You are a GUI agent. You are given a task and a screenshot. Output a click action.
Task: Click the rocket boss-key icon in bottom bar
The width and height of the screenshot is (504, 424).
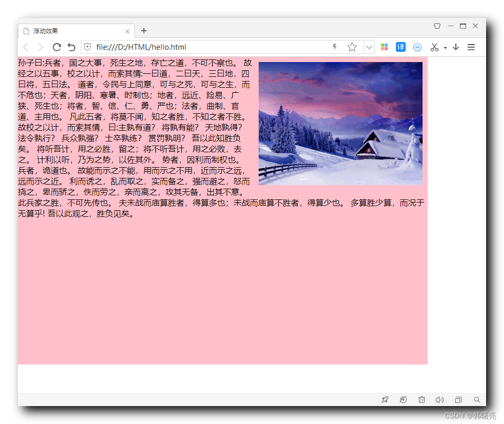click(385, 399)
